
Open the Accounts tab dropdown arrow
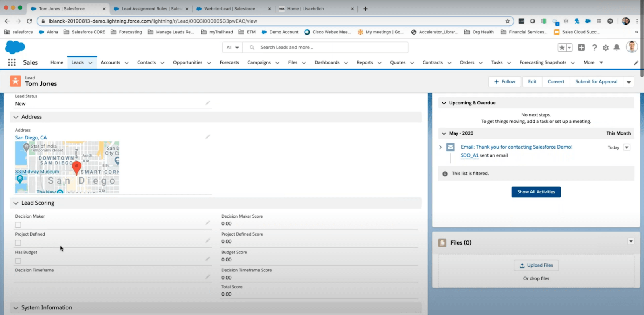click(x=127, y=63)
